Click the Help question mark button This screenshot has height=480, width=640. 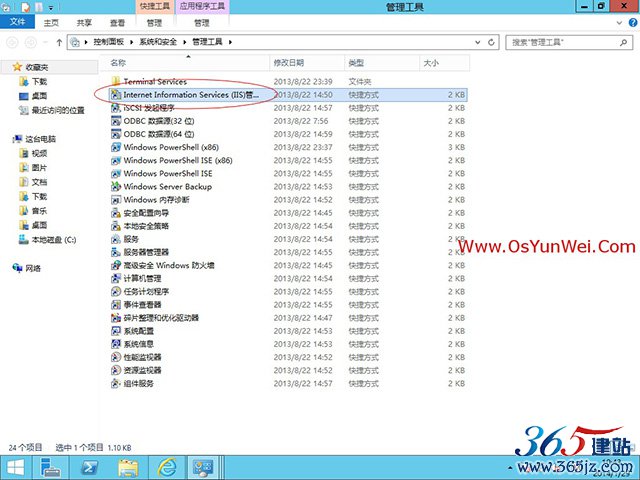(633, 23)
